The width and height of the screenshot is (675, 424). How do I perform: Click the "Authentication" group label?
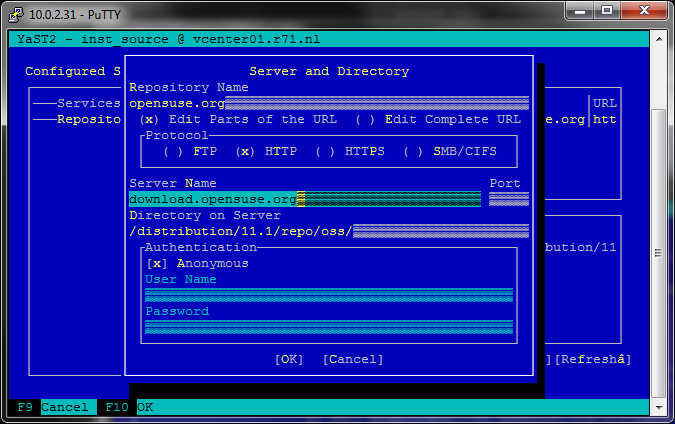coord(201,248)
